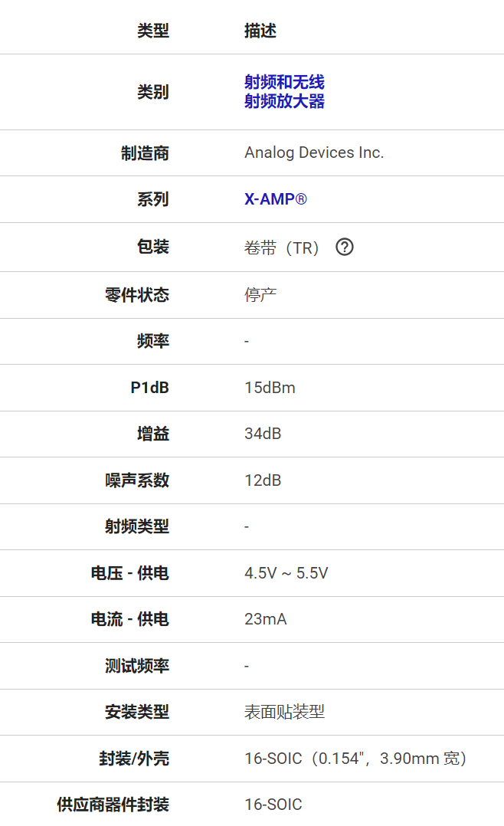Click the 描述 column header
Screen dimensions: 504x826
pyautogui.click(x=260, y=31)
